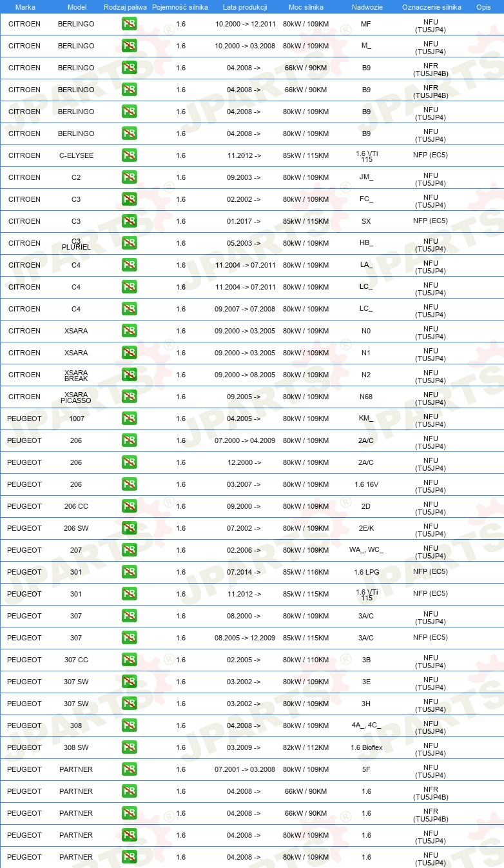Click the fuel icon in the 206 SW row
The width and height of the screenshot is (504, 868).
pos(129,528)
